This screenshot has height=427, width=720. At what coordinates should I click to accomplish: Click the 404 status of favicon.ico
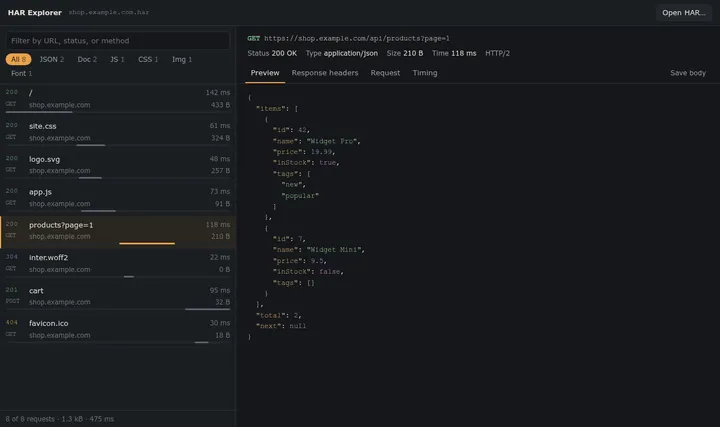[11, 323]
